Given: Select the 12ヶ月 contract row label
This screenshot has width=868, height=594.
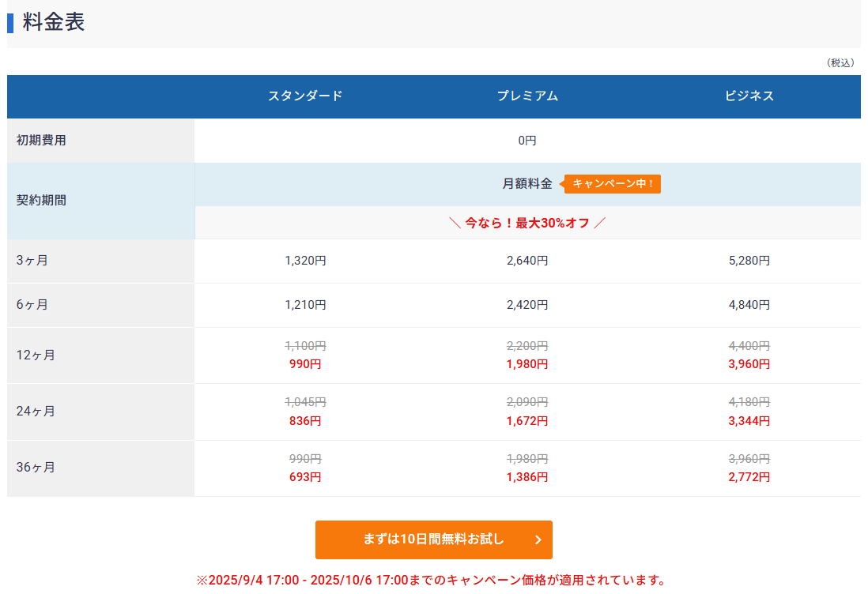Looking at the screenshot, I should coord(36,355).
